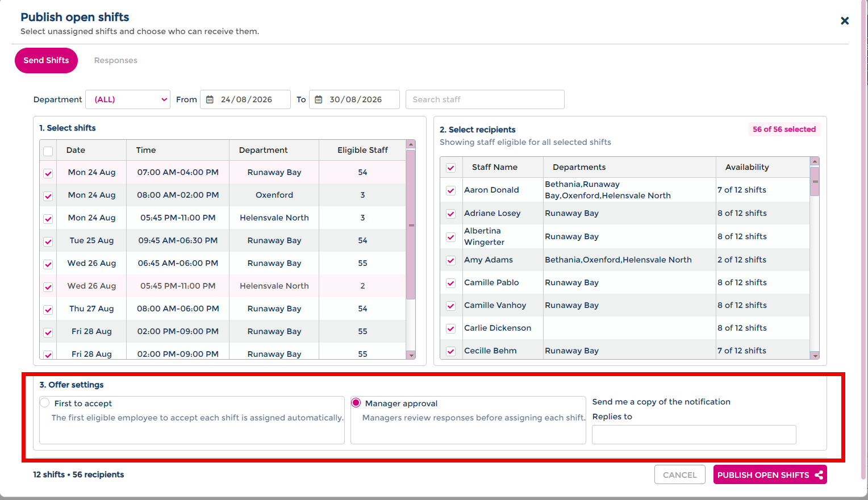Screen dimensions: 868x500
Task: Click shifts table scroll down arrow
Action: click(x=411, y=355)
